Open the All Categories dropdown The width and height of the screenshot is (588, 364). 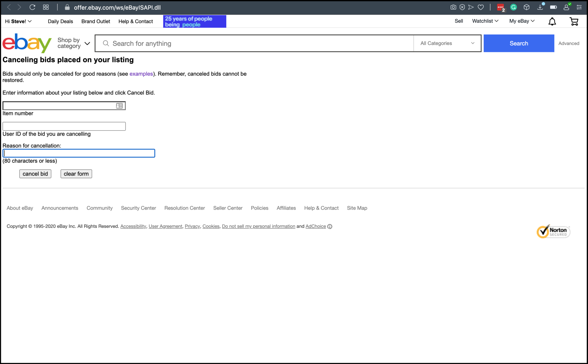tap(447, 43)
